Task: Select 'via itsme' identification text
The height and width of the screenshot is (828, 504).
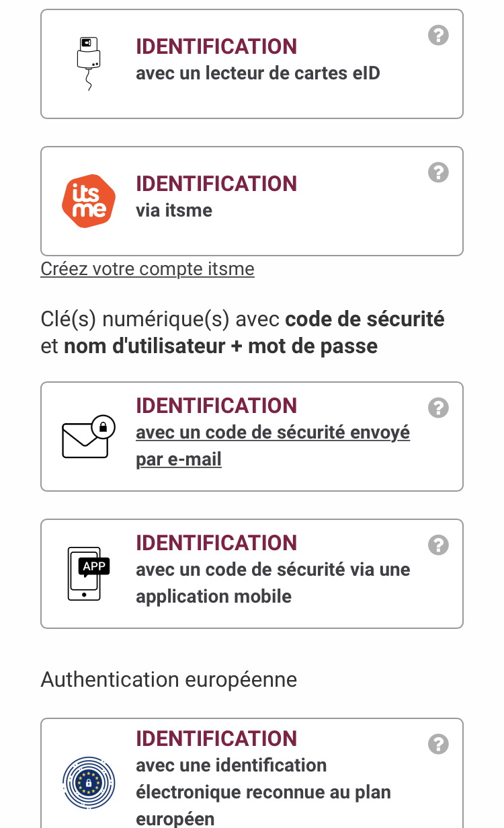Action: 173,211
